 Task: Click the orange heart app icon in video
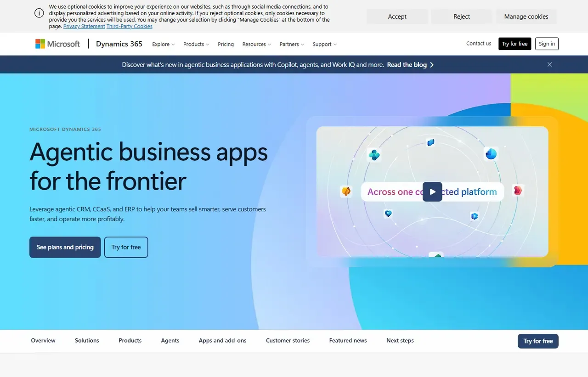(346, 191)
